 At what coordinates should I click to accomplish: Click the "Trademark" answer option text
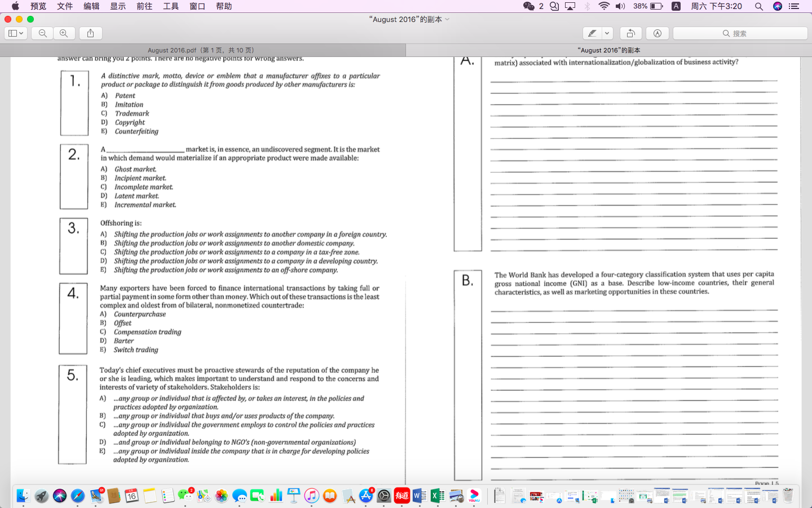[x=132, y=113]
